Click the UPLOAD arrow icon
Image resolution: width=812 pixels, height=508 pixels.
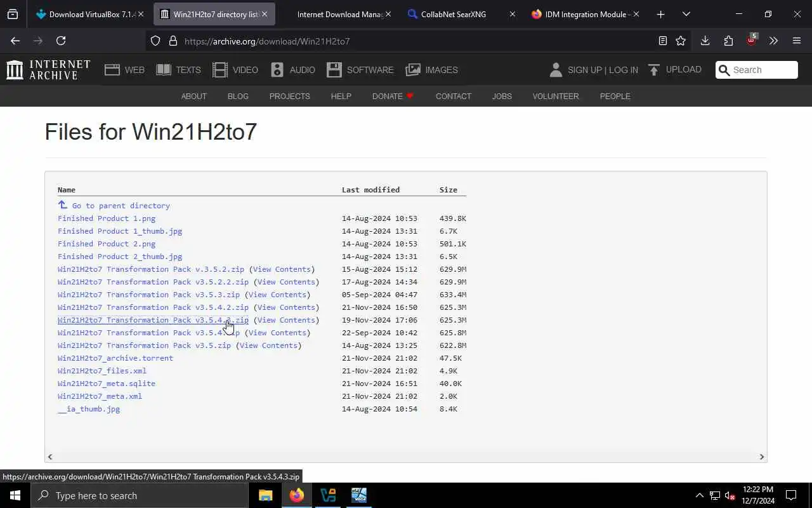654,70
